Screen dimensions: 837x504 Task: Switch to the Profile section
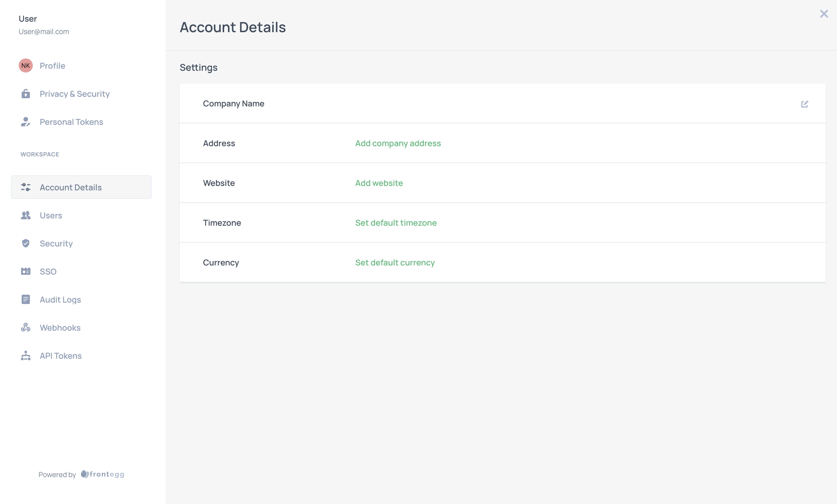(x=52, y=65)
